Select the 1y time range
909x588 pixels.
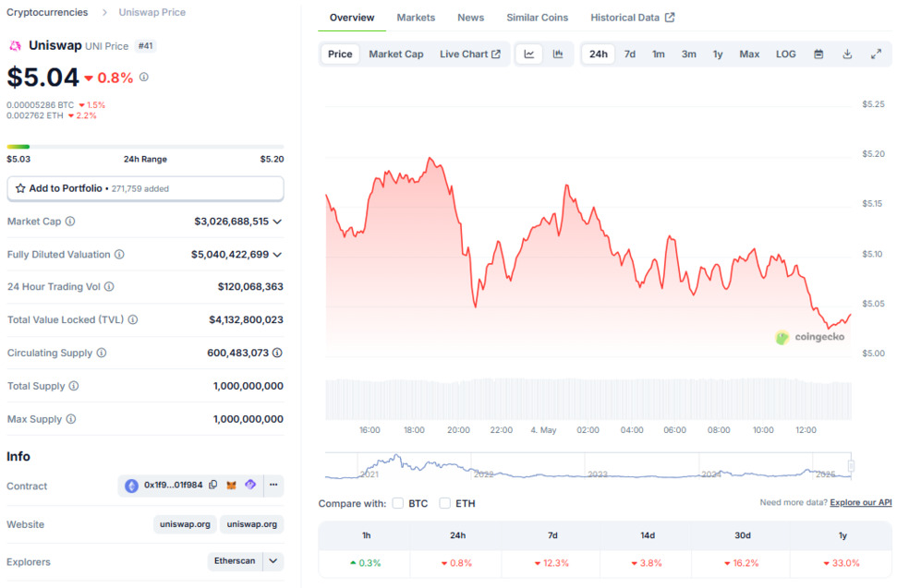click(718, 54)
